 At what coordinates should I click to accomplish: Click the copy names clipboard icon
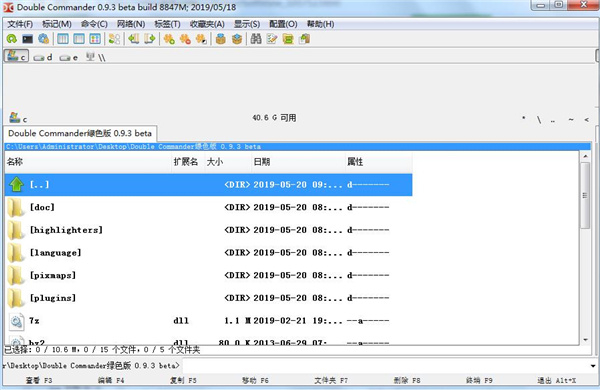[305, 39]
